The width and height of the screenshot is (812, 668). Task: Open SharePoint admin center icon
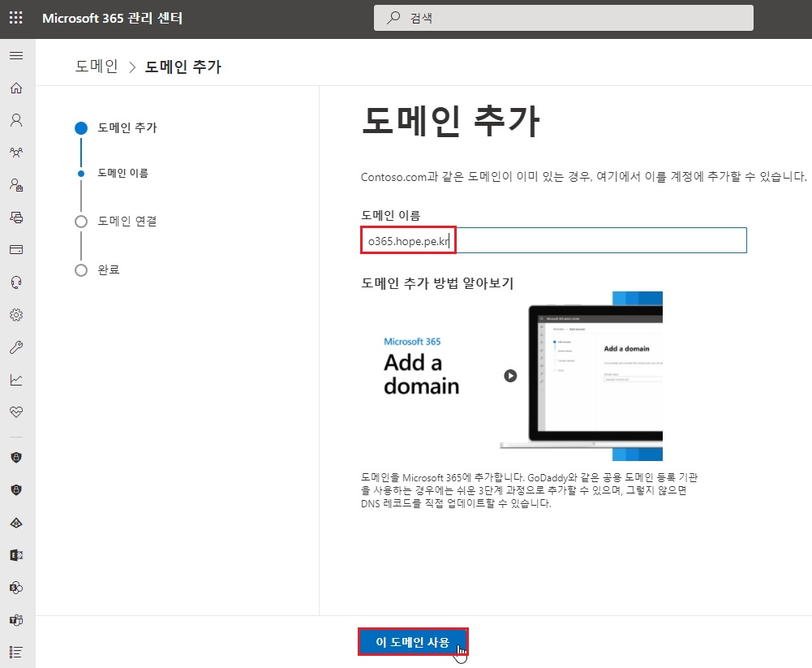click(16, 588)
